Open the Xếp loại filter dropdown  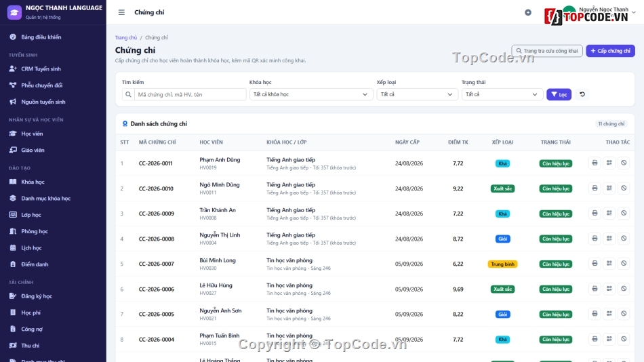[417, 94]
